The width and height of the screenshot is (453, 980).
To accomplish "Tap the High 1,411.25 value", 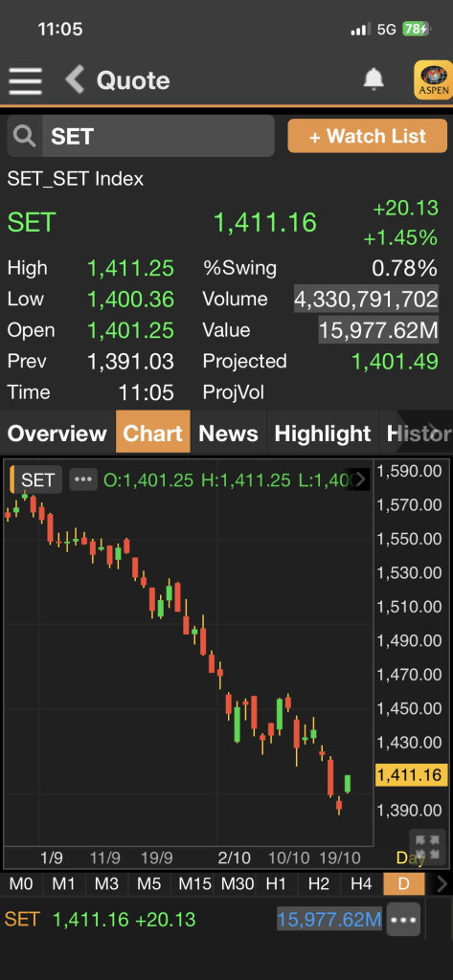I will (131, 268).
